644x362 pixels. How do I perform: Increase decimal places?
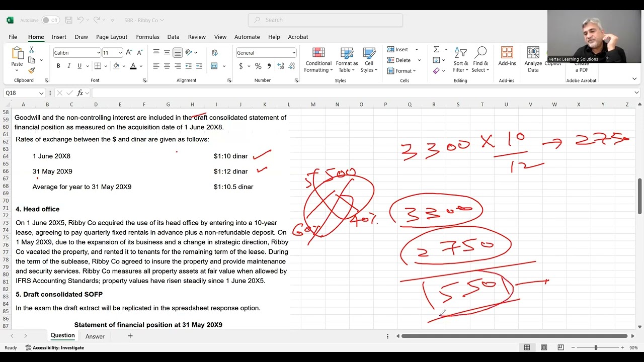point(281,66)
